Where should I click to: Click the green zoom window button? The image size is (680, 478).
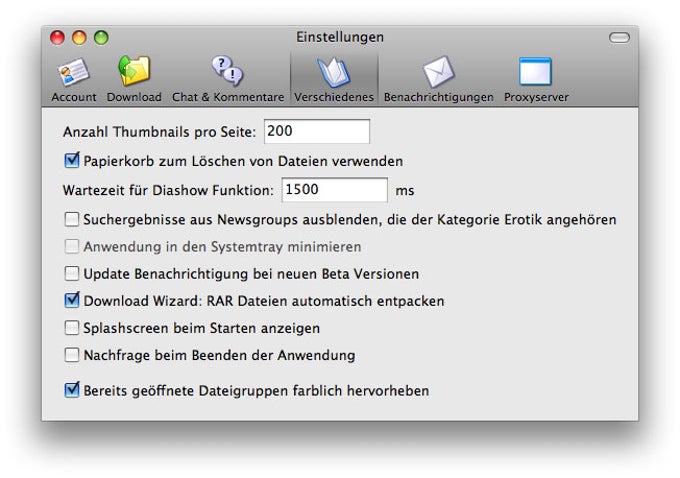pos(101,38)
